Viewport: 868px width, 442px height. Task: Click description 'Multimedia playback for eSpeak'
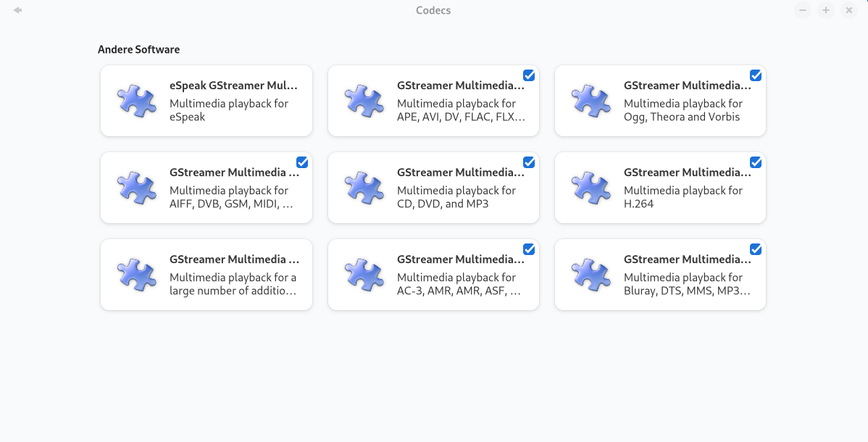pyautogui.click(x=229, y=110)
